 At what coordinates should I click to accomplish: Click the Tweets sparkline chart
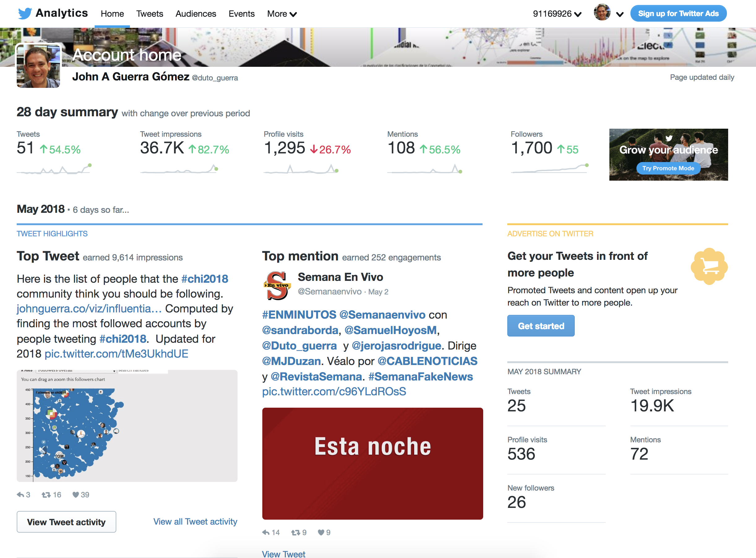click(x=54, y=169)
